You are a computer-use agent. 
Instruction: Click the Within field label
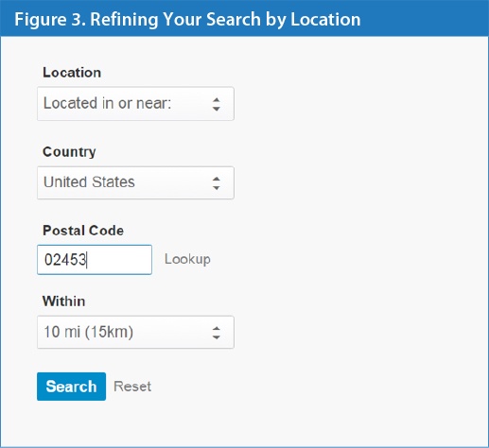pyautogui.click(x=64, y=302)
